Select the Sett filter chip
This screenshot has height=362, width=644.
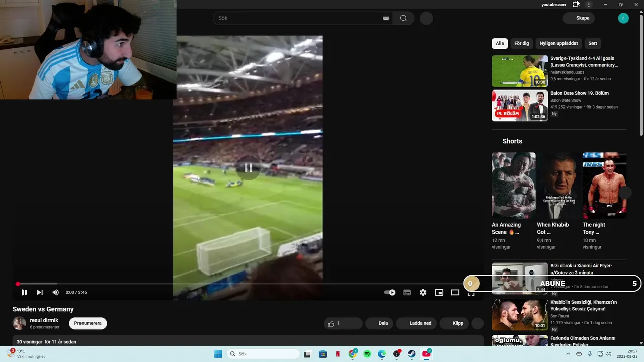pos(593,43)
